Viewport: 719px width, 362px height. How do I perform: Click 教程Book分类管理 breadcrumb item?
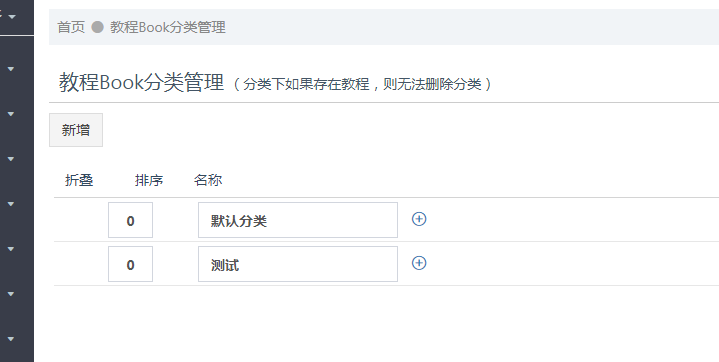168,27
